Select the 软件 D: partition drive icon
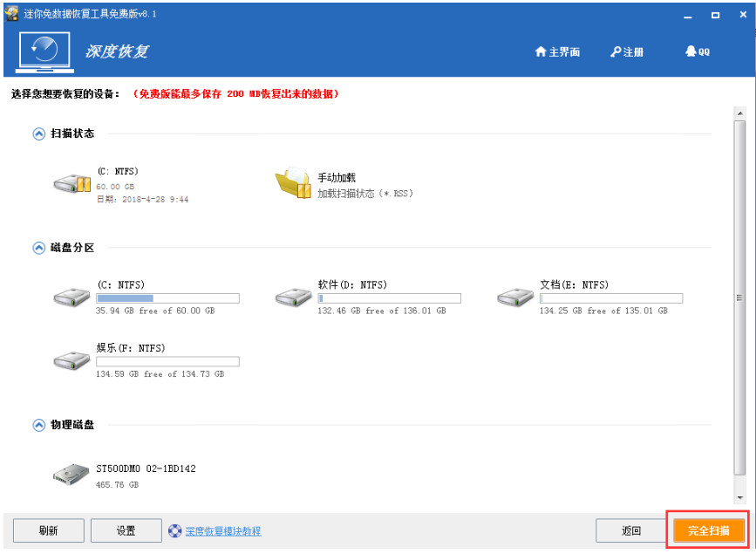The height and width of the screenshot is (554, 756). [x=293, y=298]
